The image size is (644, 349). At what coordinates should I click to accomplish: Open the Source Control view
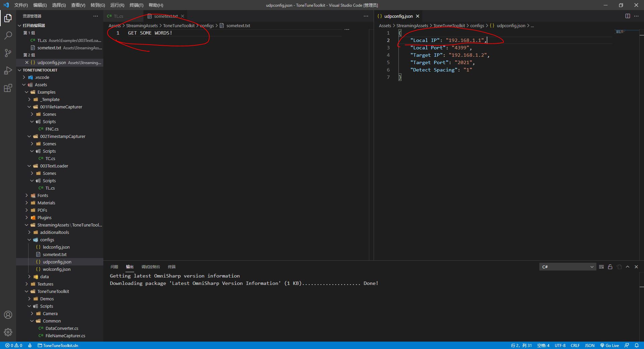[x=8, y=53]
